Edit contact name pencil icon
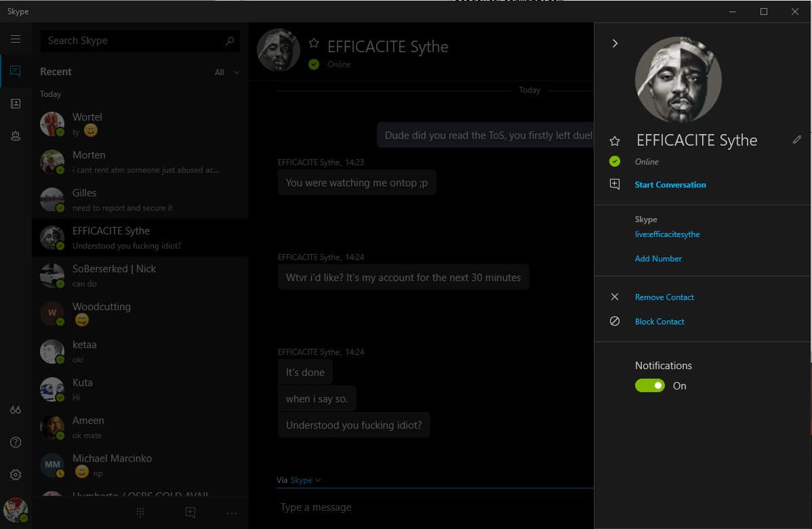Screen dimensions: 812x529 click(x=797, y=140)
